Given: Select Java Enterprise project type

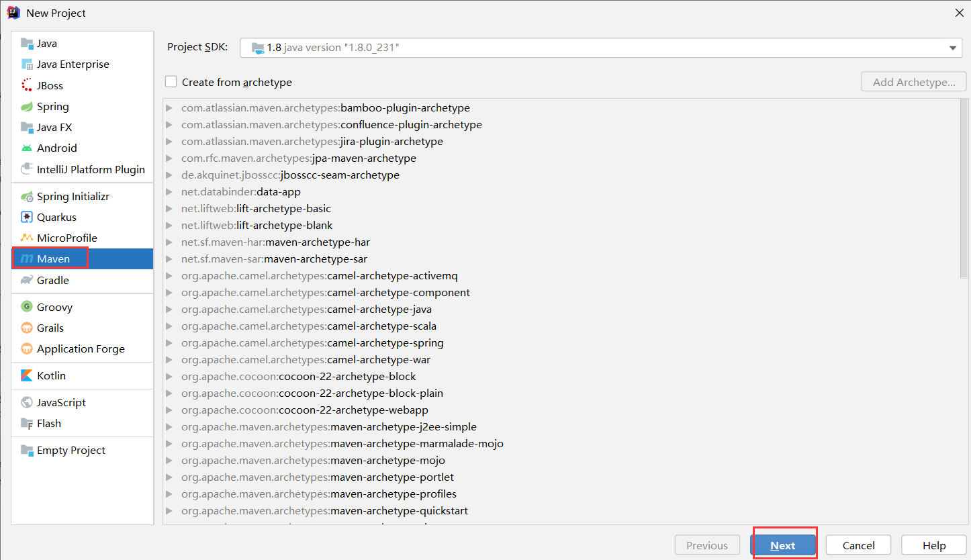Looking at the screenshot, I should (x=83, y=64).
